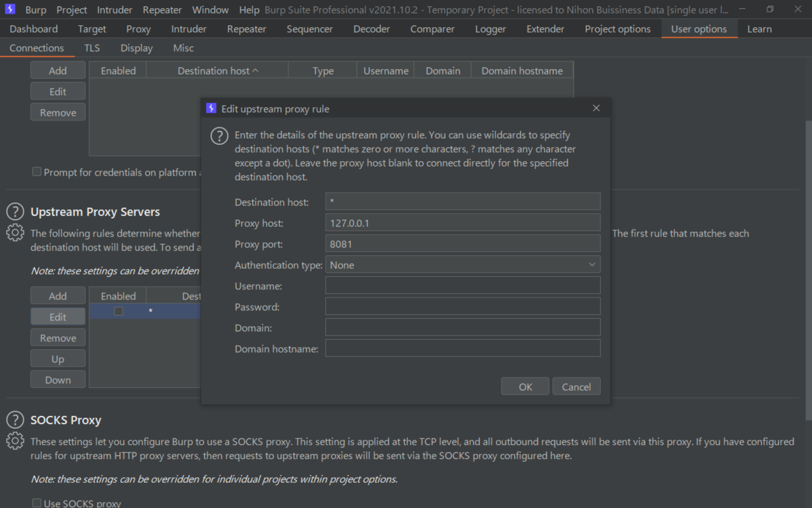Open the Project menu
This screenshot has width=812, height=508.
72,10
